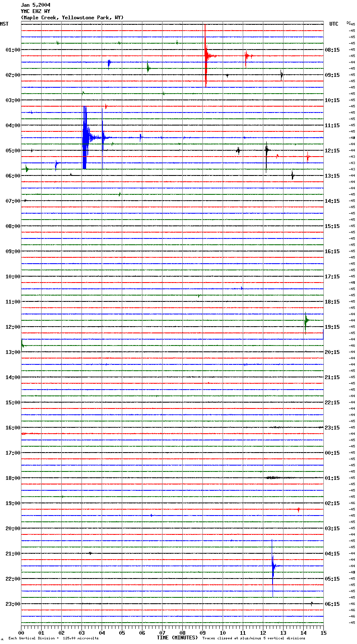Select the 14:00 MST hour label
This screenshot has height=644, width=357.
point(13,377)
